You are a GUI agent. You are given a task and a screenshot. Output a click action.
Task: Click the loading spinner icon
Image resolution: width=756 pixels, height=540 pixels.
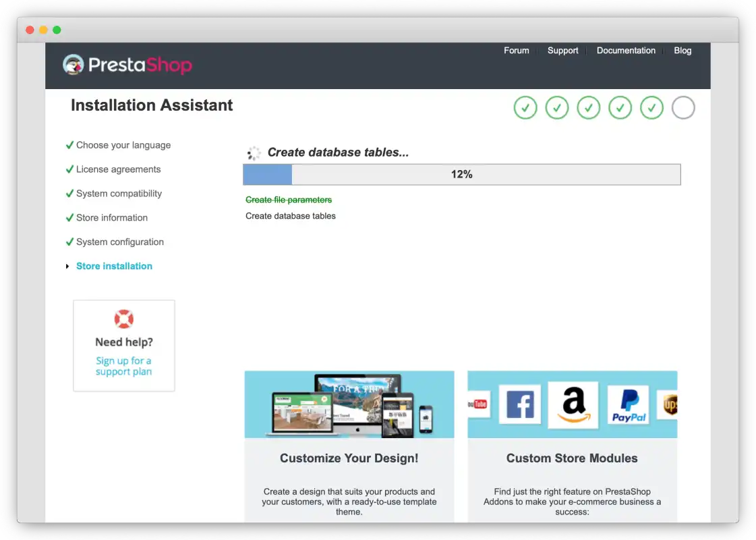point(253,153)
